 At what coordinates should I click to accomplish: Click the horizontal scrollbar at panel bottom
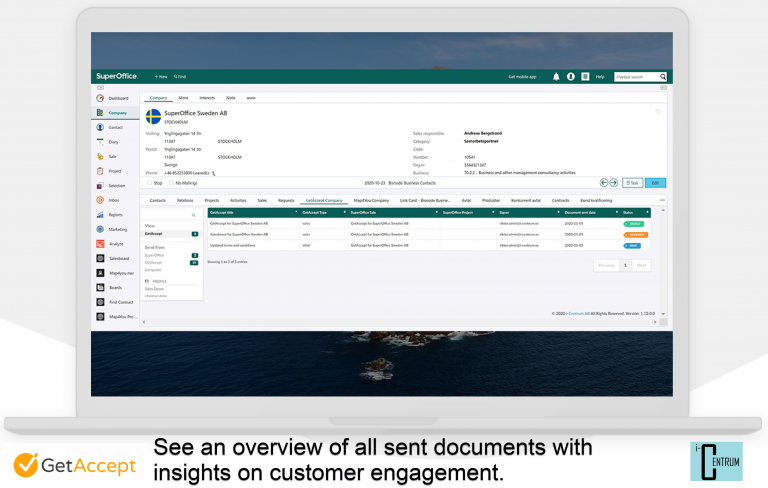tap(399, 322)
